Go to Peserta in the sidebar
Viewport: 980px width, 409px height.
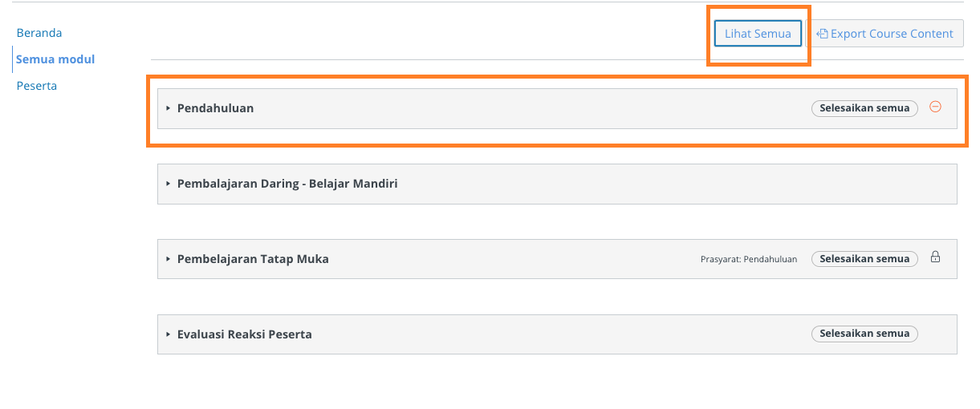point(37,86)
